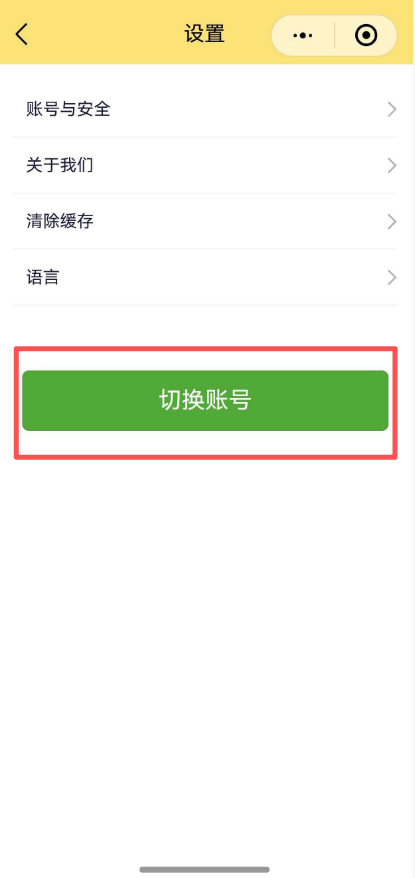
Task: Tap the bottom home indicator bar
Action: [x=204, y=869]
